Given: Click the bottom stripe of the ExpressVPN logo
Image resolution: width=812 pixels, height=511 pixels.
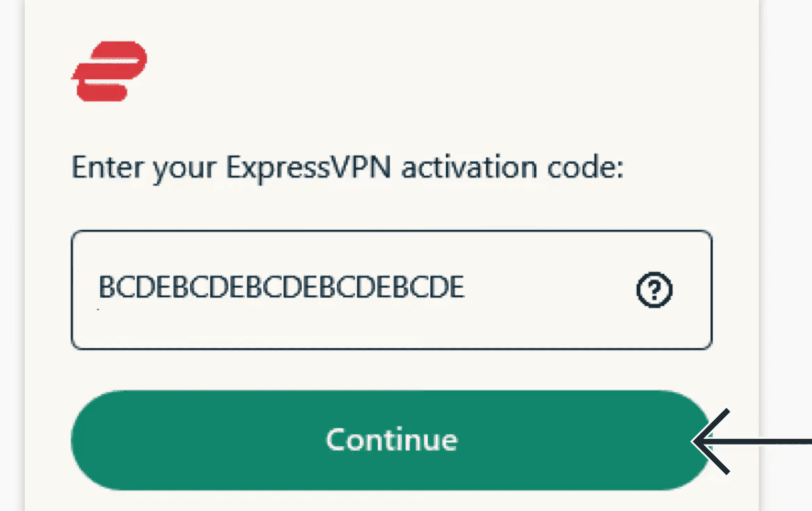Looking at the screenshot, I should 102,93.
